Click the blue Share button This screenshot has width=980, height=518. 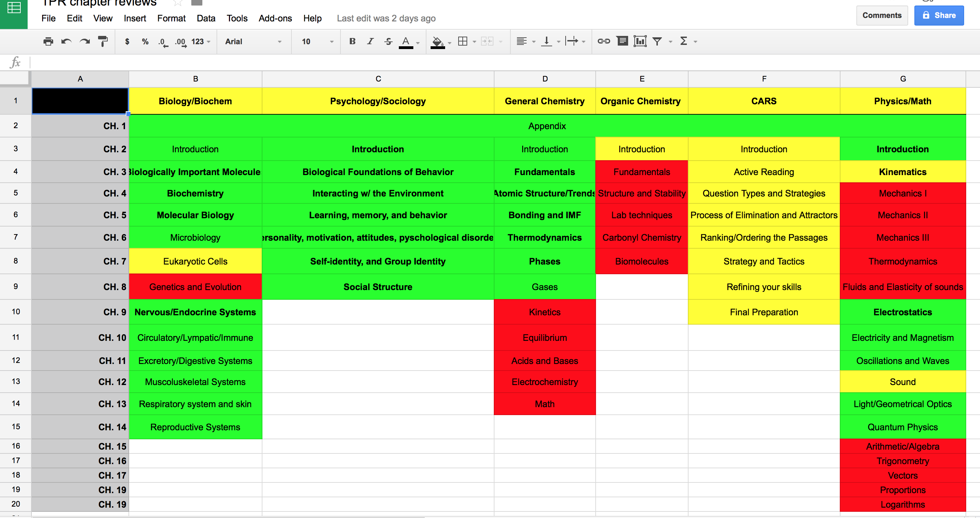coord(939,15)
